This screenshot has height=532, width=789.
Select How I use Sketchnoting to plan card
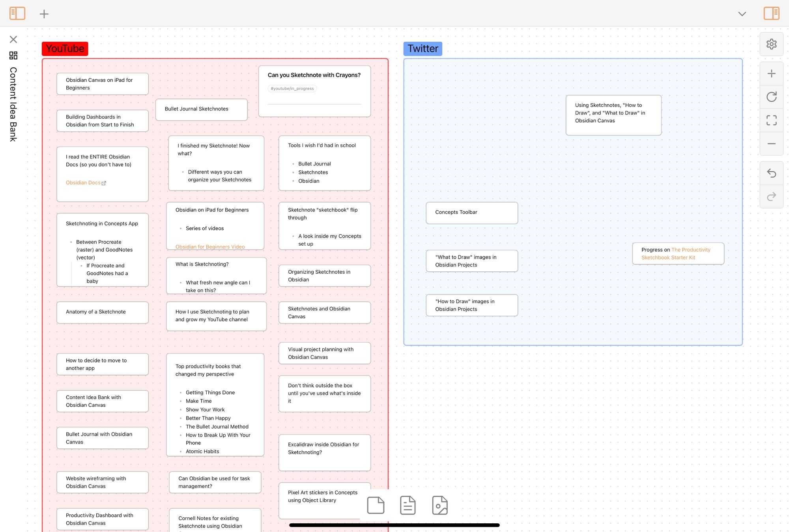point(216,316)
